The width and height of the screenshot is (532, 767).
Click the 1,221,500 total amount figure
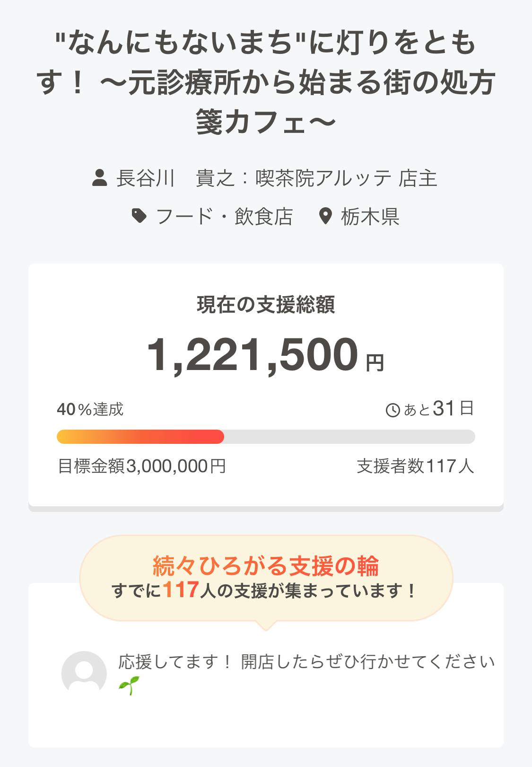tap(253, 354)
